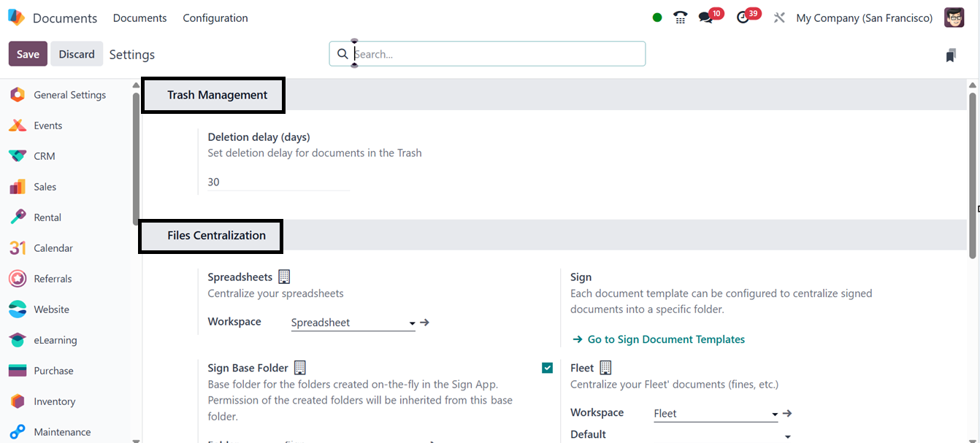This screenshot has width=980, height=443.
Task: Open the CRM settings sidebar item
Action: point(44,156)
